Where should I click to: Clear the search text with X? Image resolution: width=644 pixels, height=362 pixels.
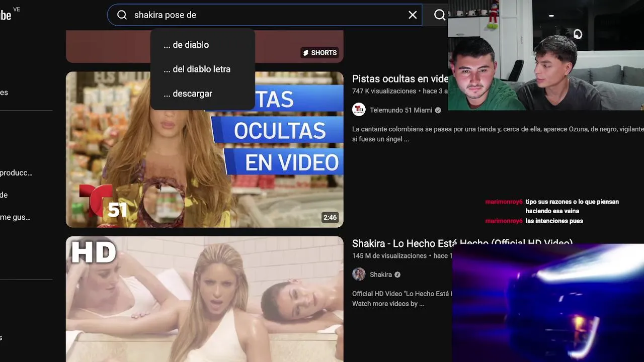pos(413,15)
